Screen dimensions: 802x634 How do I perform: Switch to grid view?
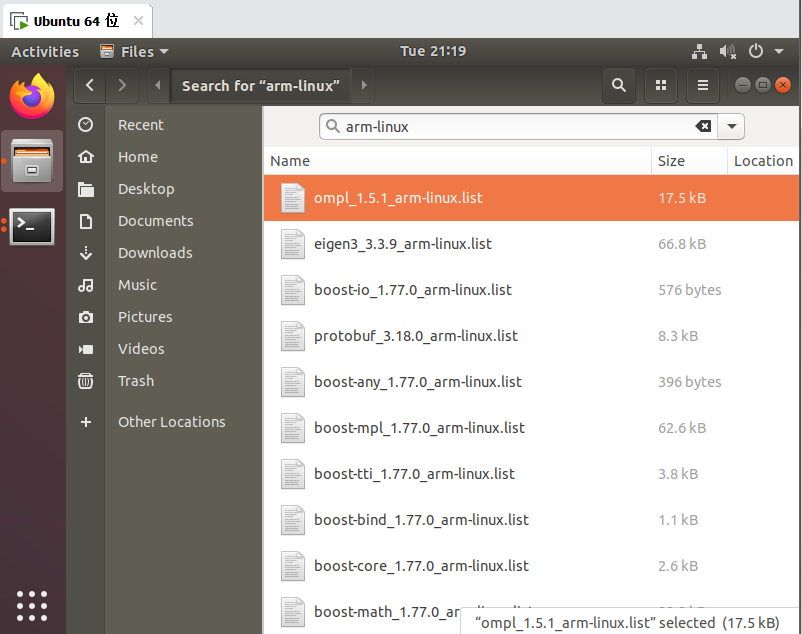[x=660, y=86]
